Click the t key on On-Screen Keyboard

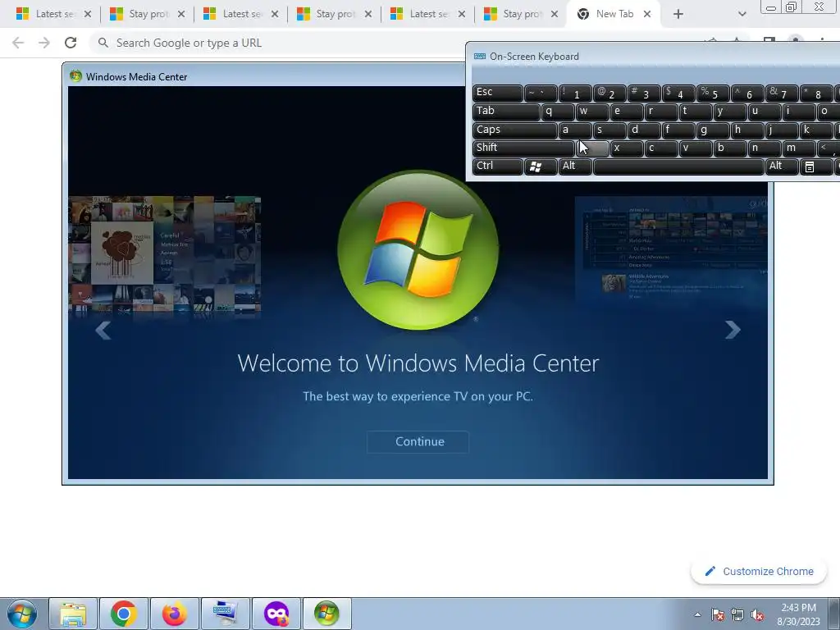[696, 112]
